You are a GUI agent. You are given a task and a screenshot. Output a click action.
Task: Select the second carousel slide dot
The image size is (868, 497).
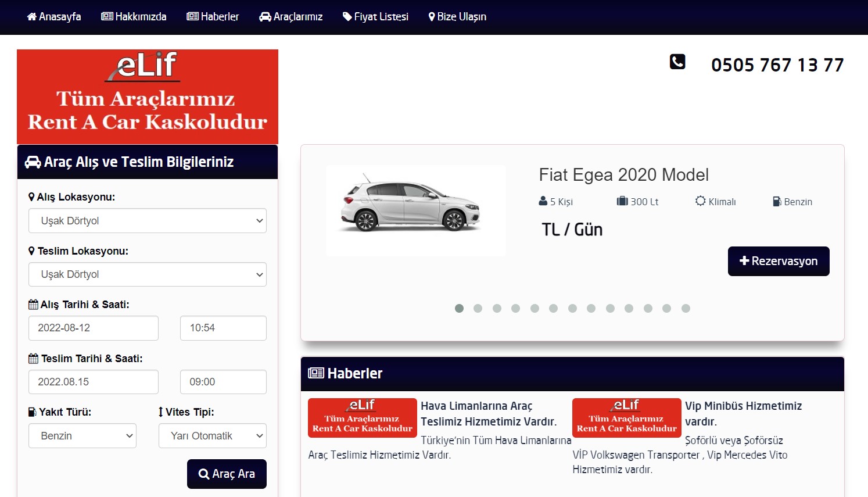pos(478,309)
